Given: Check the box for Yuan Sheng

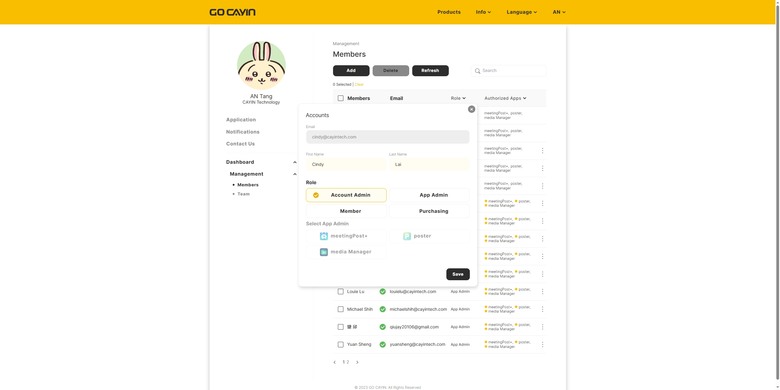Looking at the screenshot, I should 341,344.
